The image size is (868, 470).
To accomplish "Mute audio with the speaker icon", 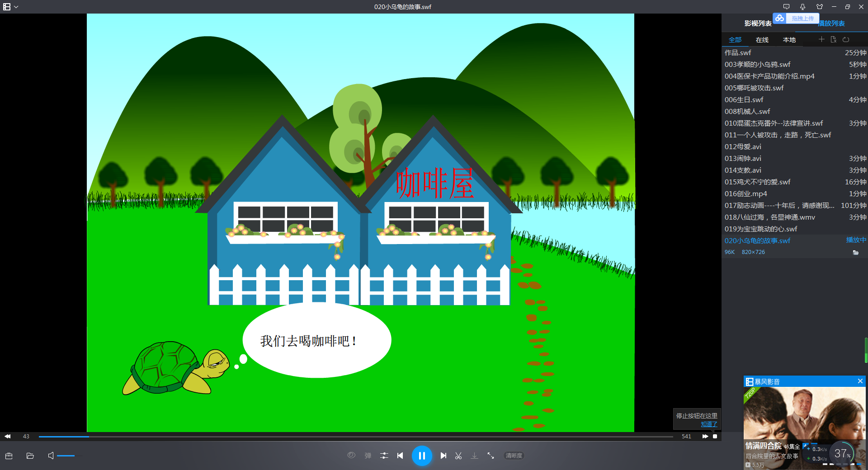I will tap(51, 456).
